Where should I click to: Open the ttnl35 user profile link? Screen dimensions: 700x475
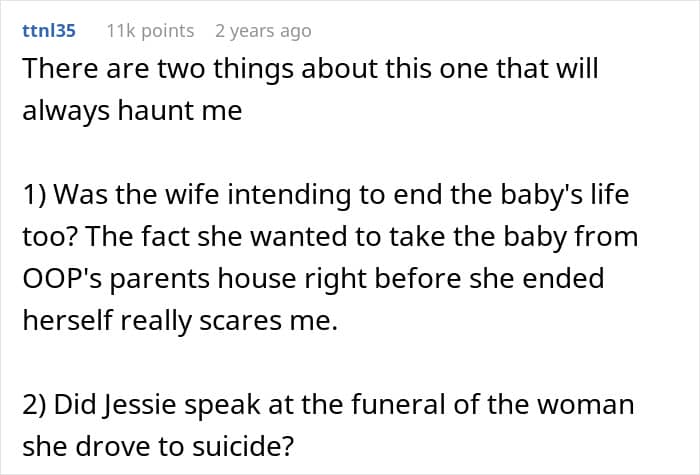pos(49,31)
